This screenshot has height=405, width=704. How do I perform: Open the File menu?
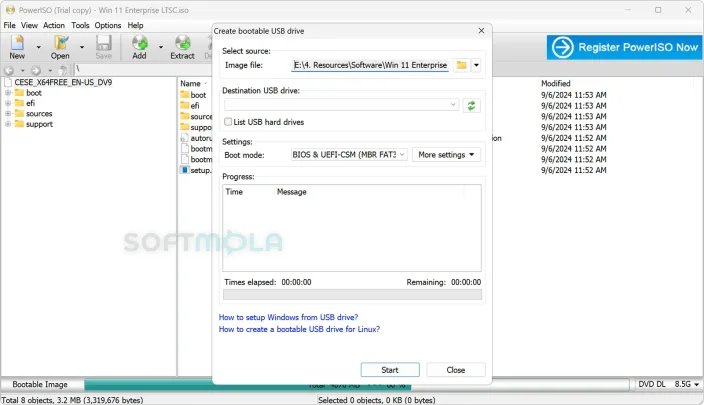click(x=9, y=25)
